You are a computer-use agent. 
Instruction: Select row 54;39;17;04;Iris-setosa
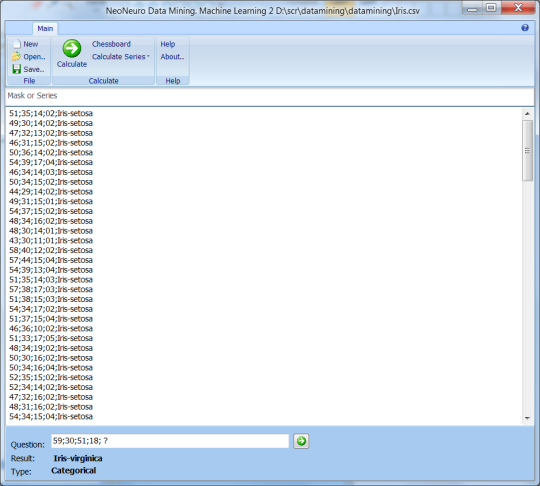coord(51,162)
